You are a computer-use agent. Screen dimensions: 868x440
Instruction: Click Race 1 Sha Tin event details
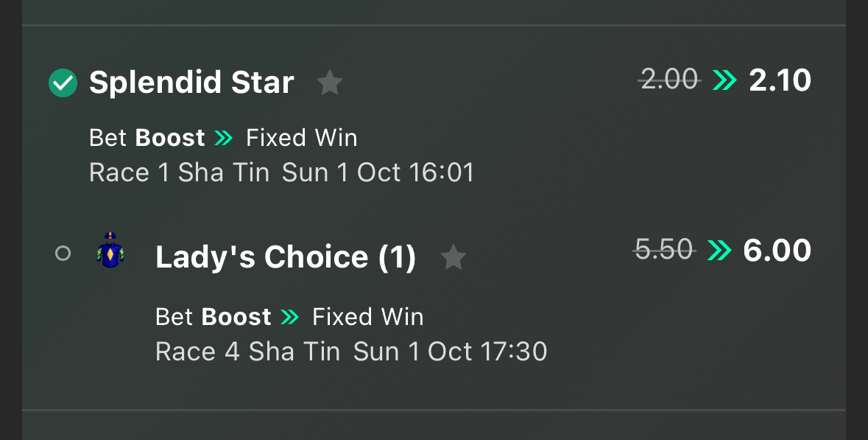pos(179,173)
